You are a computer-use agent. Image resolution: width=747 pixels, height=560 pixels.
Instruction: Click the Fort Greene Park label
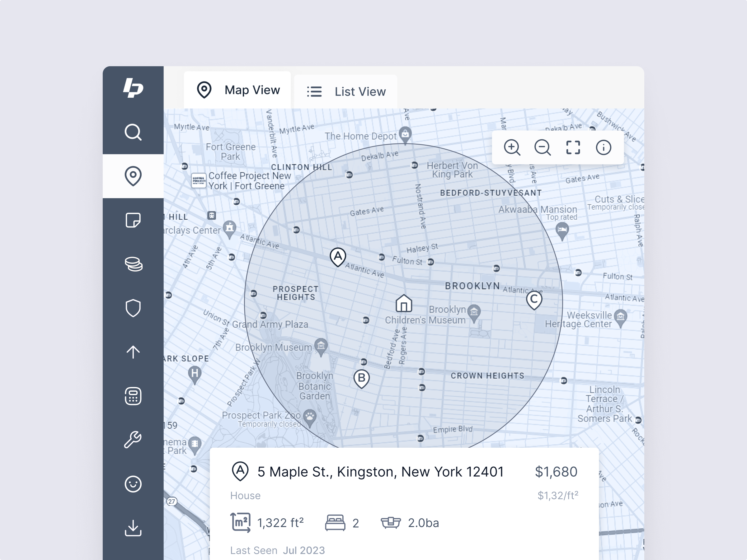tap(231, 152)
